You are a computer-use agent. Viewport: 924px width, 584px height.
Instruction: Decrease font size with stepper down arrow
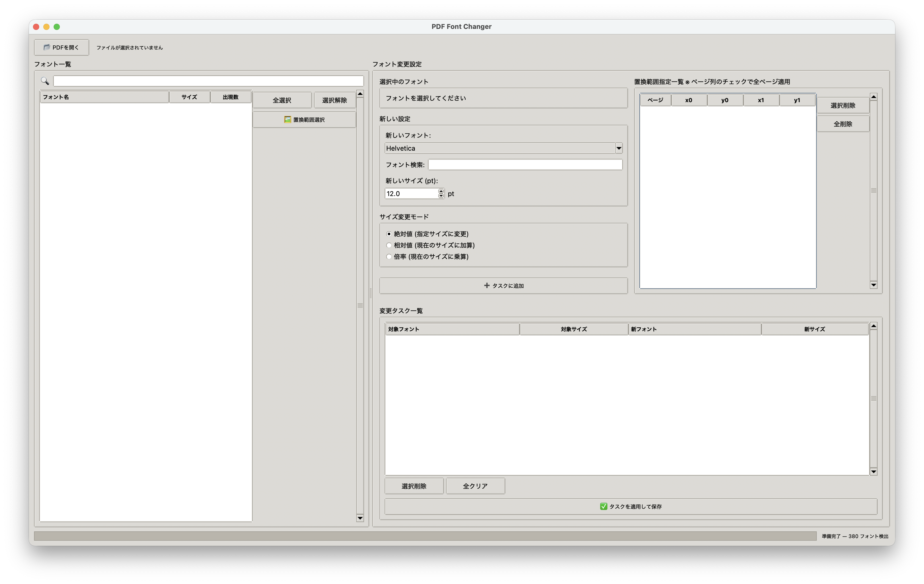pyautogui.click(x=441, y=196)
